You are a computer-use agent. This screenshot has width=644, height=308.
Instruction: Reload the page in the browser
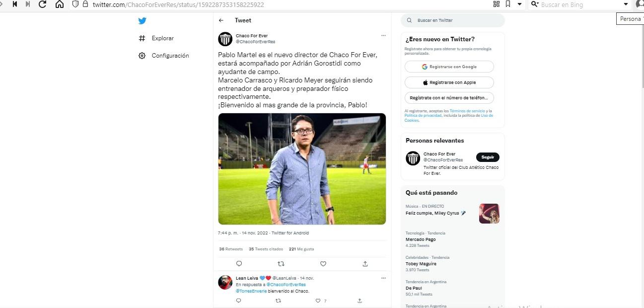[x=43, y=4]
